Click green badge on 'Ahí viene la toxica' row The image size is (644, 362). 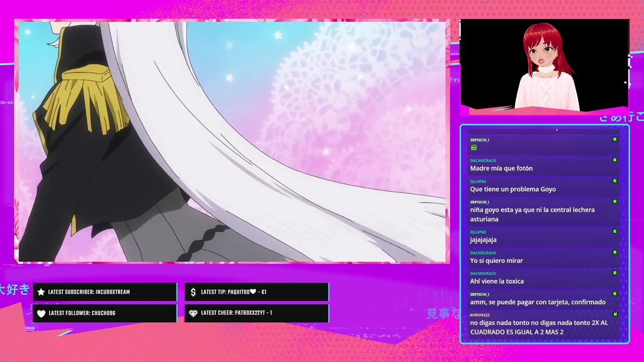click(615, 273)
